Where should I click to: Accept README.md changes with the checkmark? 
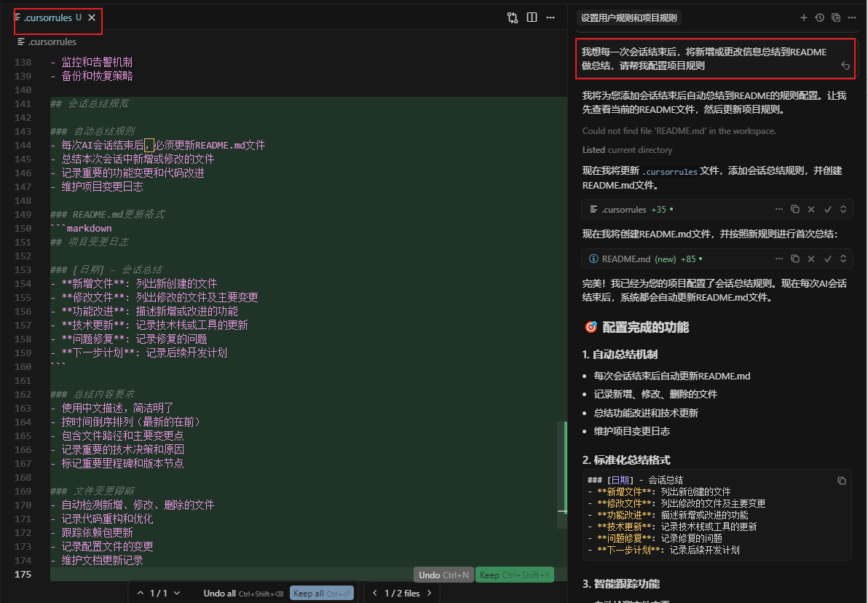(828, 259)
